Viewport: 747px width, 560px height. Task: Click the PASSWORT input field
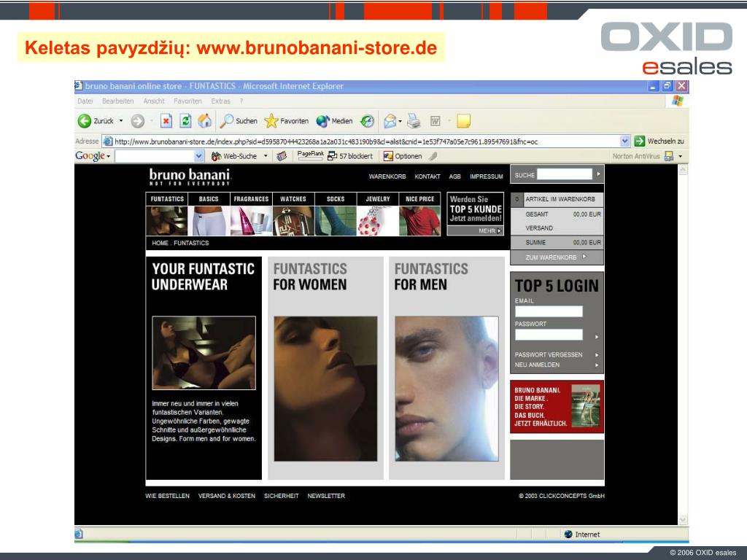tap(549, 334)
